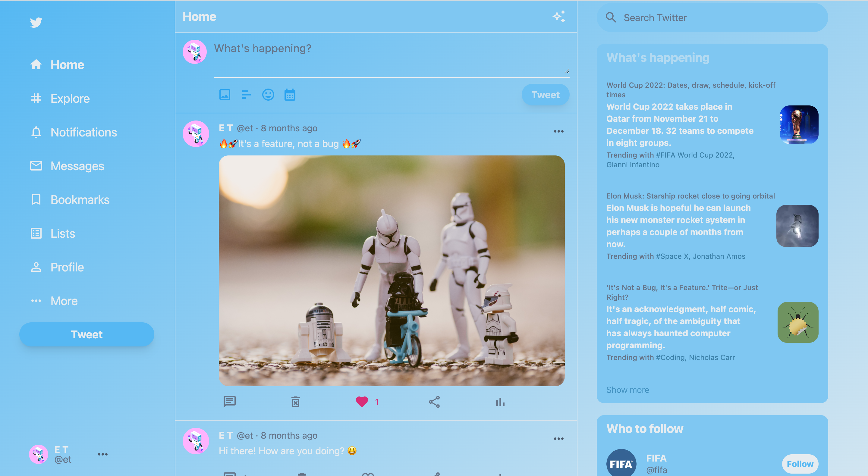Click reply icon on feature-not-bug tweet
The height and width of the screenshot is (476, 868).
(229, 402)
